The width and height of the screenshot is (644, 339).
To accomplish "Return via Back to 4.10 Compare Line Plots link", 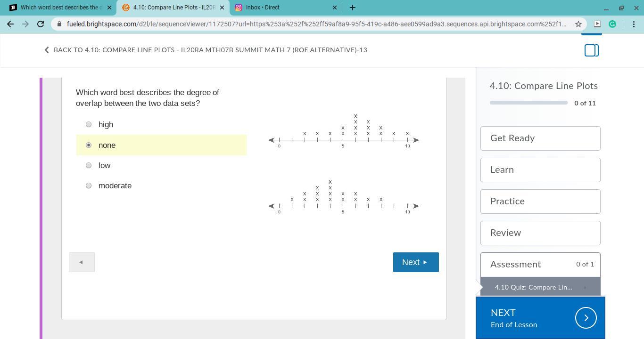I will (206, 50).
